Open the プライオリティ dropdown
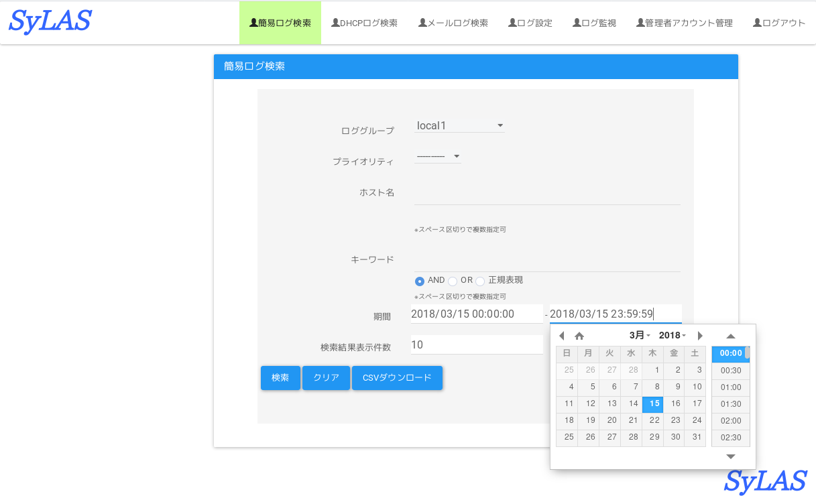Viewport: 816px width, 504px height. [x=438, y=156]
